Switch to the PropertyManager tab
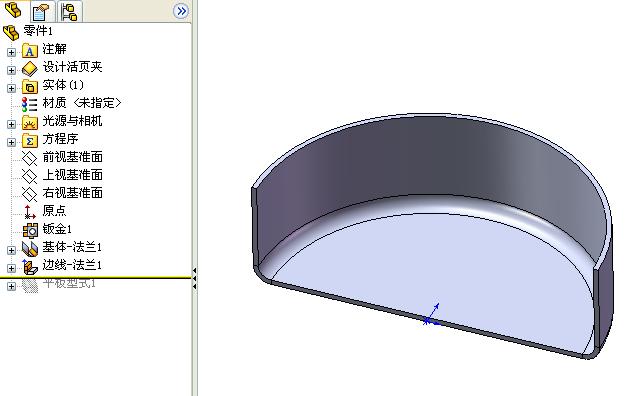 (41, 12)
